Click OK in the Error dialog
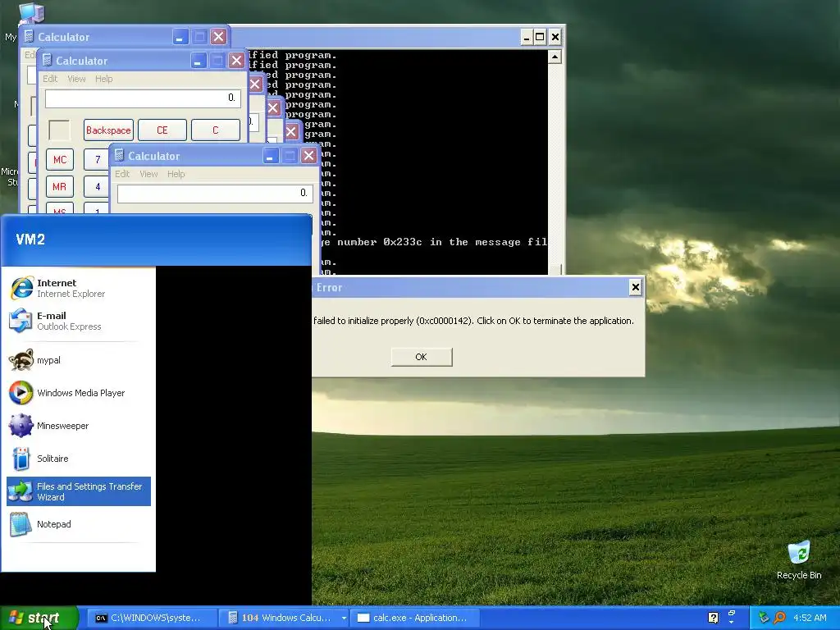The image size is (840, 630). click(x=422, y=357)
